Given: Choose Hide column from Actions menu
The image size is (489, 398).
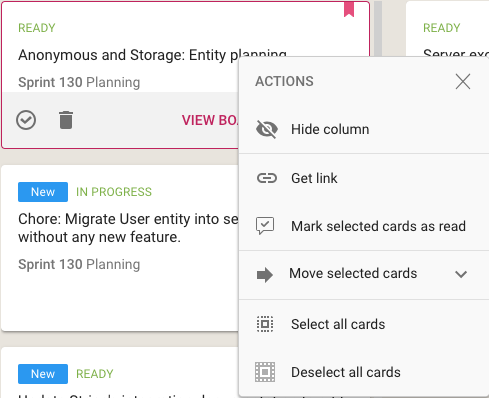Looking at the screenshot, I should point(364,129).
